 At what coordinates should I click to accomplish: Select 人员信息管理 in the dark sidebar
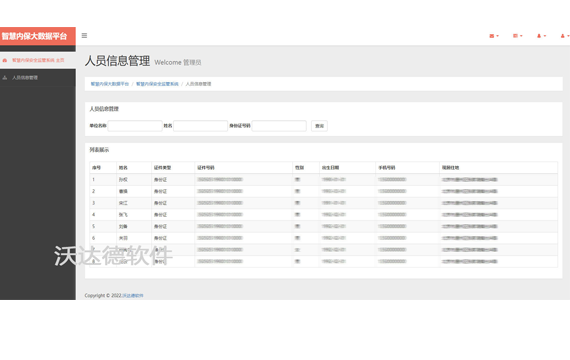click(x=25, y=78)
